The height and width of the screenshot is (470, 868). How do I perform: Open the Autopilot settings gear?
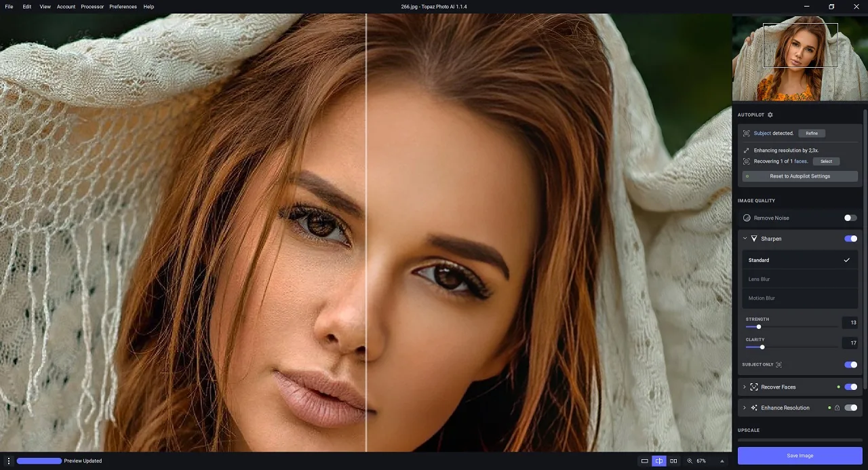click(770, 115)
